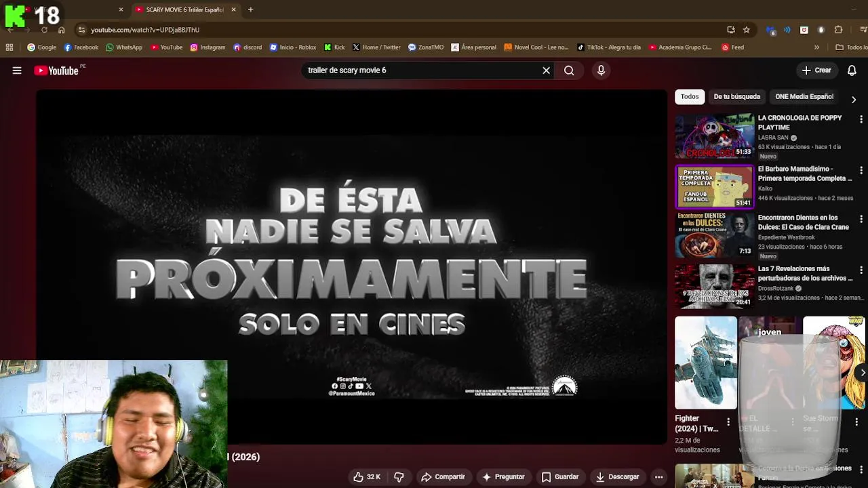Click the Crear button
The width and height of the screenshot is (868, 488).
click(816, 70)
